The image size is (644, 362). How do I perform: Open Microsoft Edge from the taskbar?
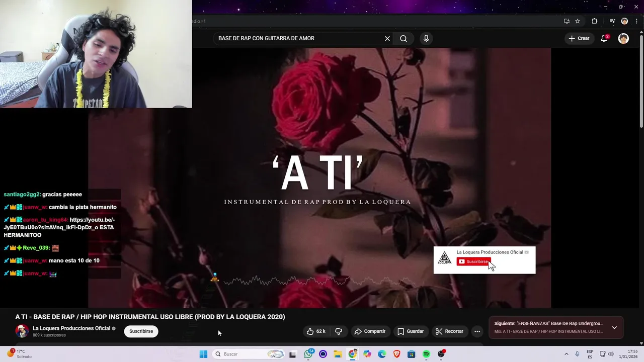[x=382, y=354]
